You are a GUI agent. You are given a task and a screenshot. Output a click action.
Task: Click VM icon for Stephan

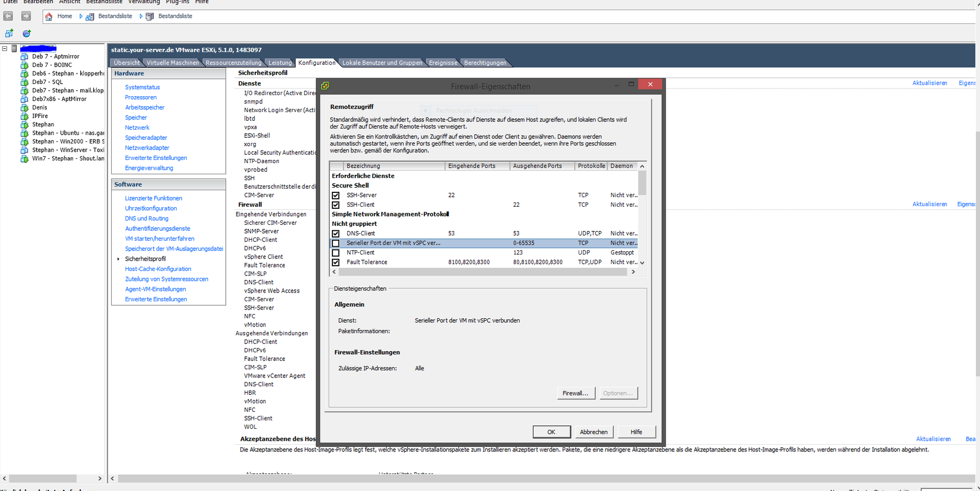tap(24, 125)
